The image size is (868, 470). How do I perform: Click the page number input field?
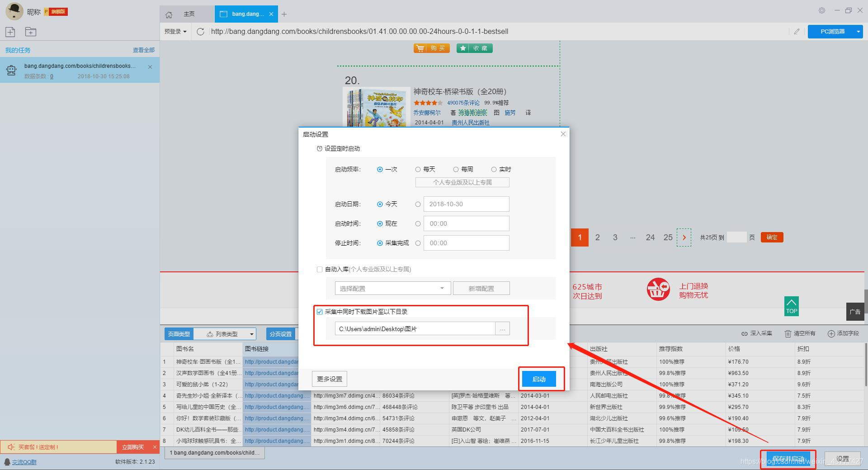pyautogui.click(x=736, y=237)
